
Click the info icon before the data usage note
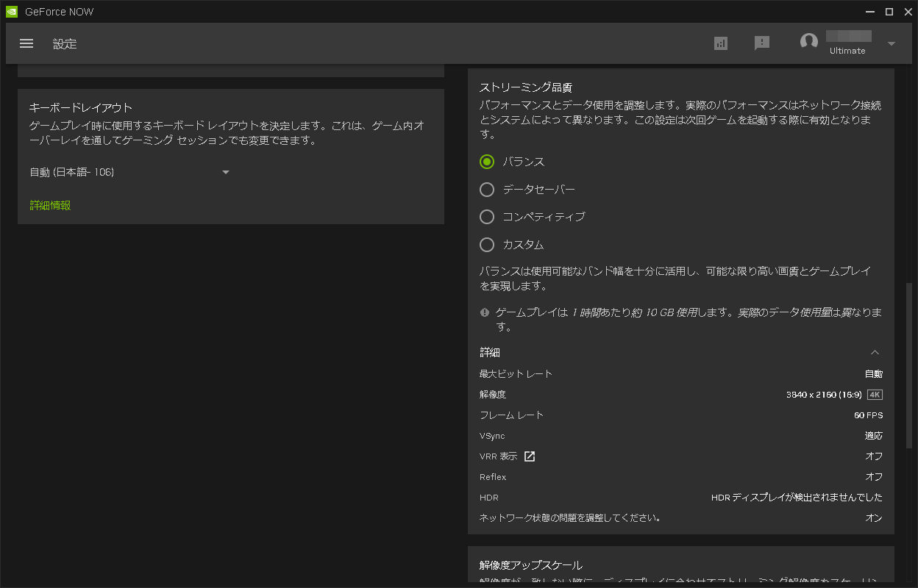click(x=484, y=312)
